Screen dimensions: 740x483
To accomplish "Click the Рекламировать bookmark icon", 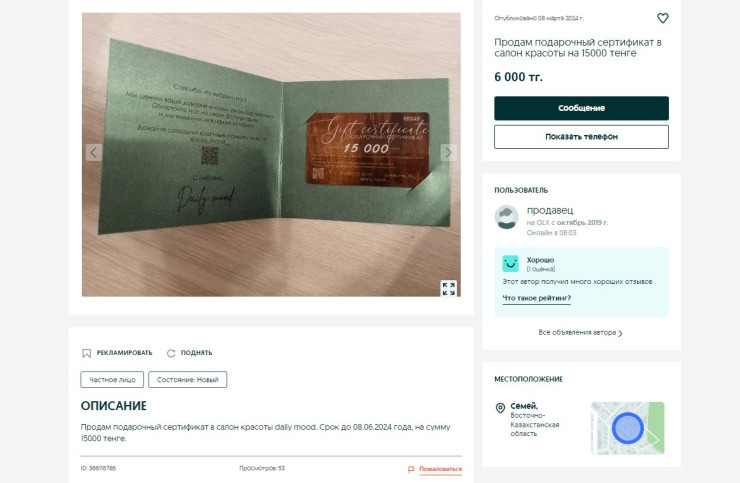I will tap(86, 353).
